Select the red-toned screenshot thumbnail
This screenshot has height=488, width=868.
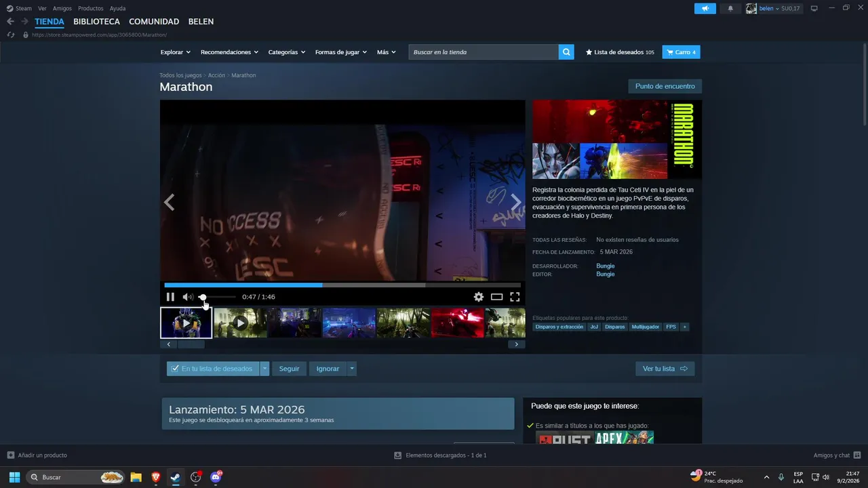[458, 323]
